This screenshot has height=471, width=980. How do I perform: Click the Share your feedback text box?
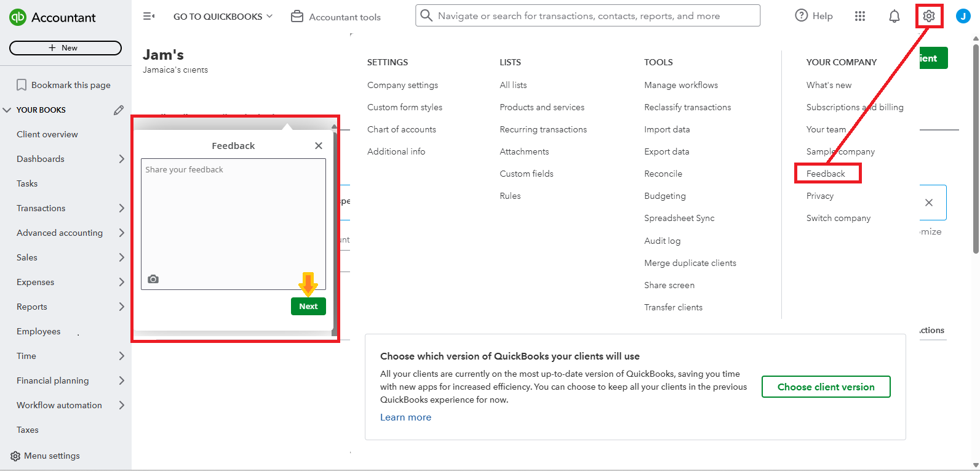point(233,215)
